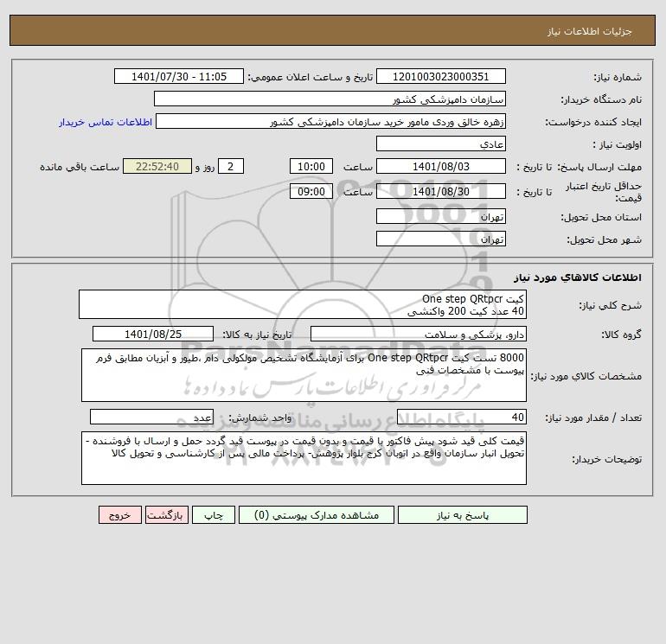Click goods group field دارو، پزشکی و سلامت
The width and height of the screenshot is (666, 644).
coord(419,334)
